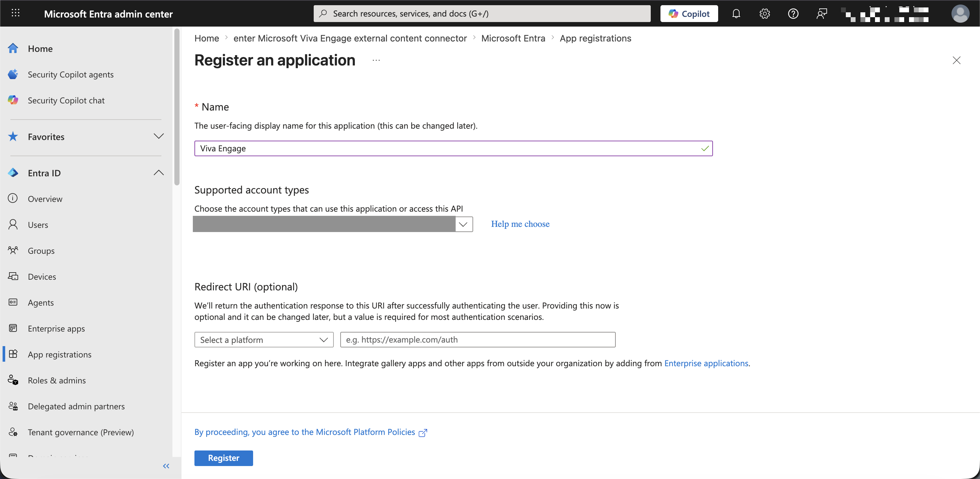Viewport: 980px width, 479px height.
Task: Select Users in sidebar
Action: pos(38,225)
